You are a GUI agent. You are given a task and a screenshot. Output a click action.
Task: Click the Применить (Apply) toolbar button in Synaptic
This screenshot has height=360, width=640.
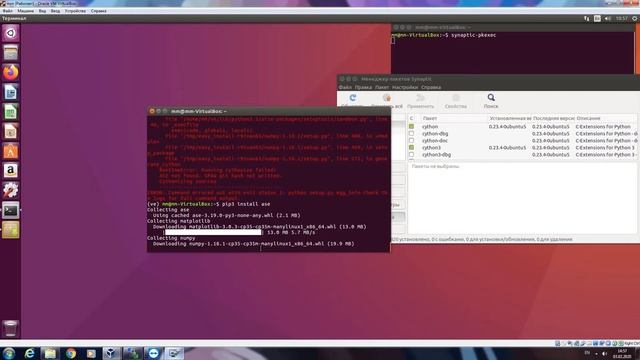pyautogui.click(x=420, y=101)
